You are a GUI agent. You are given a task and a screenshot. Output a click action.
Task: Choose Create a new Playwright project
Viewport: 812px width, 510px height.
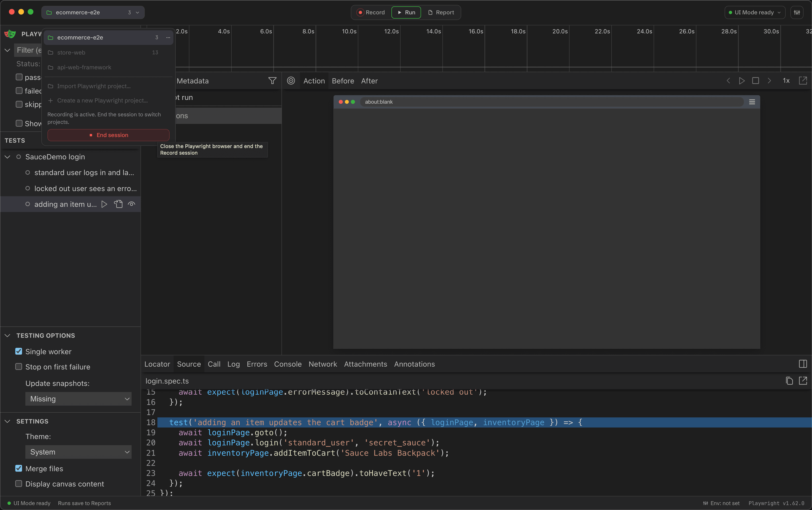(x=108, y=101)
